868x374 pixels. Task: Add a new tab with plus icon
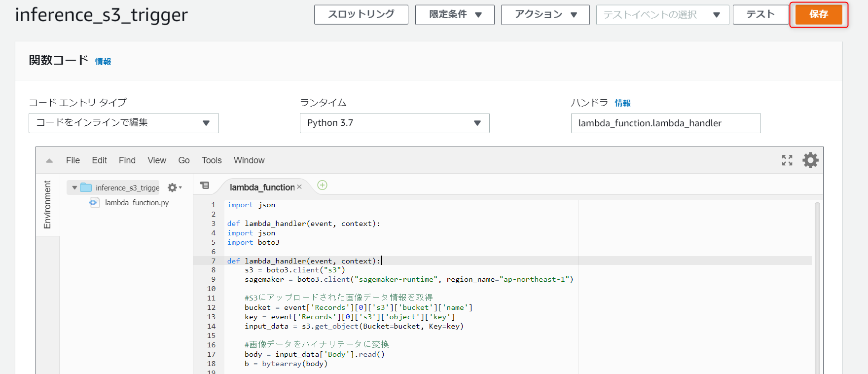tap(322, 185)
